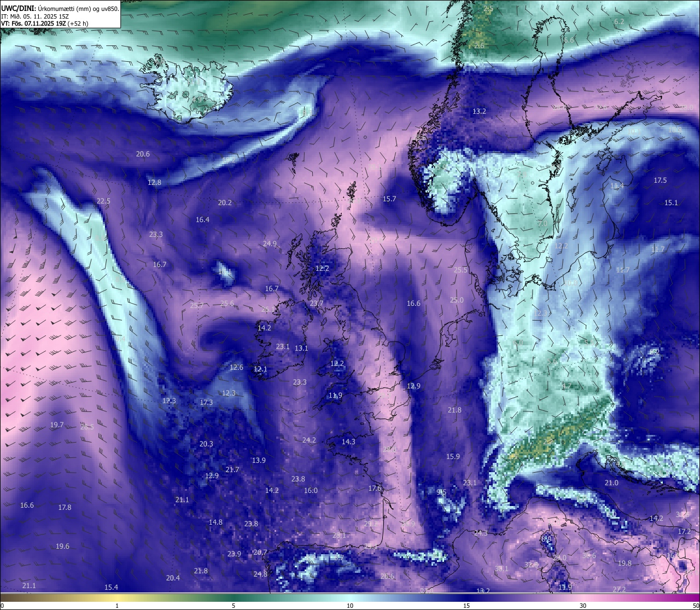
Task: Click the map value "12.1"
Action: coord(260,369)
